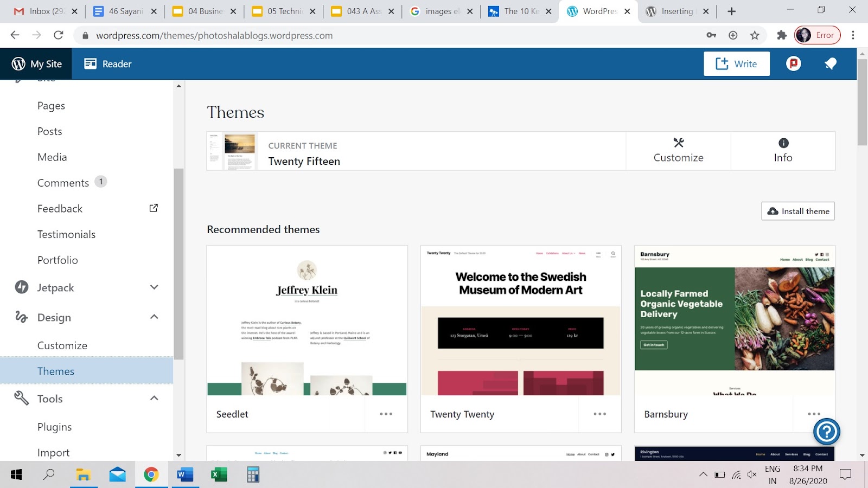Expand the Jetpack section chevron

pos(154,287)
